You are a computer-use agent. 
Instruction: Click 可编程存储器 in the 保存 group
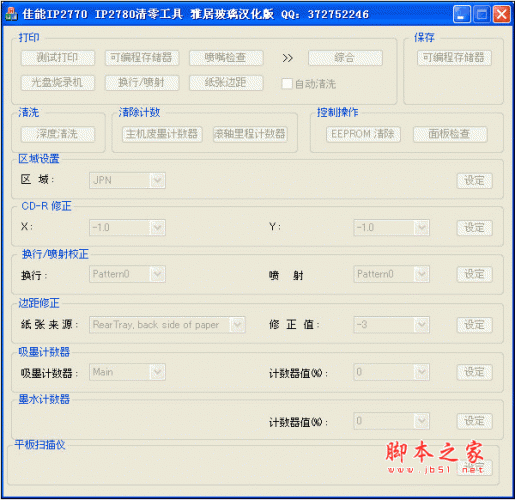[454, 58]
